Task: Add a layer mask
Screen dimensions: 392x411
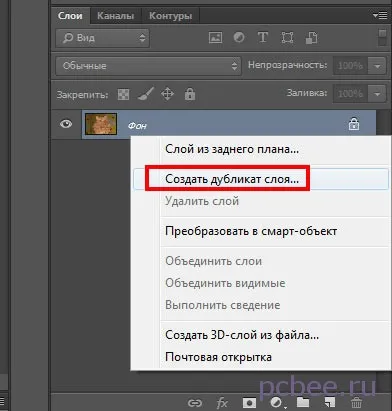Action: pyautogui.click(x=249, y=403)
